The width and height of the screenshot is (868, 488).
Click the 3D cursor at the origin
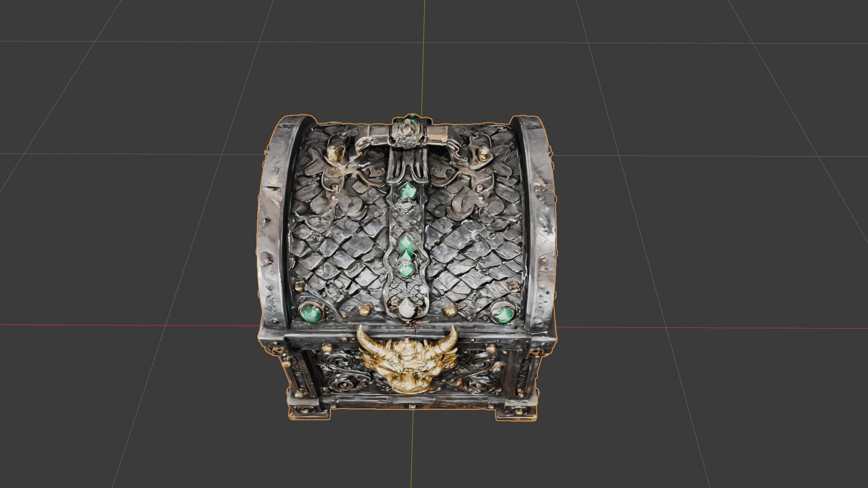tap(415, 326)
